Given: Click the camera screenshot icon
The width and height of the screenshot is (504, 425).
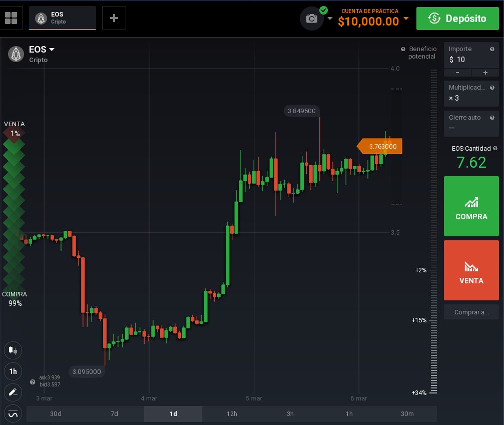Looking at the screenshot, I should coord(311,19).
